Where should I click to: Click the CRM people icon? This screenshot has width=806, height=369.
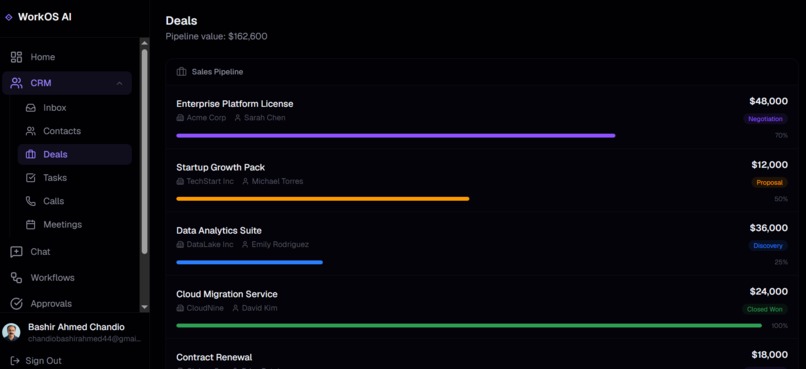[16, 83]
